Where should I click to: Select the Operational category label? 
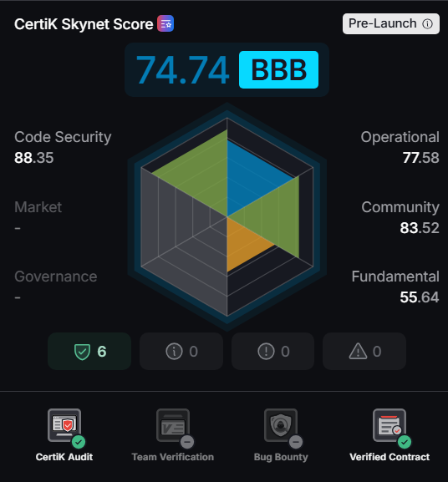click(400, 137)
